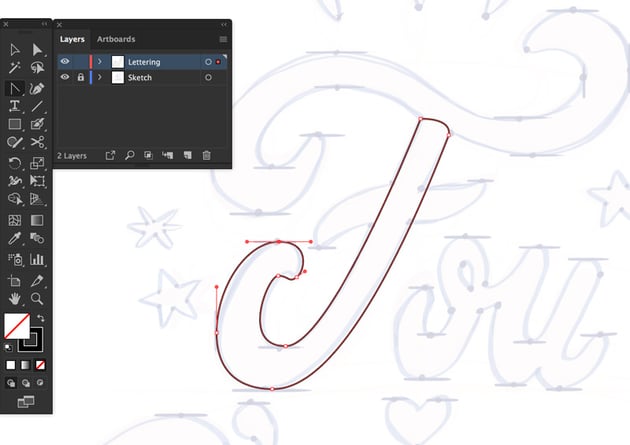Change the screen mode

pyautogui.click(x=26, y=402)
